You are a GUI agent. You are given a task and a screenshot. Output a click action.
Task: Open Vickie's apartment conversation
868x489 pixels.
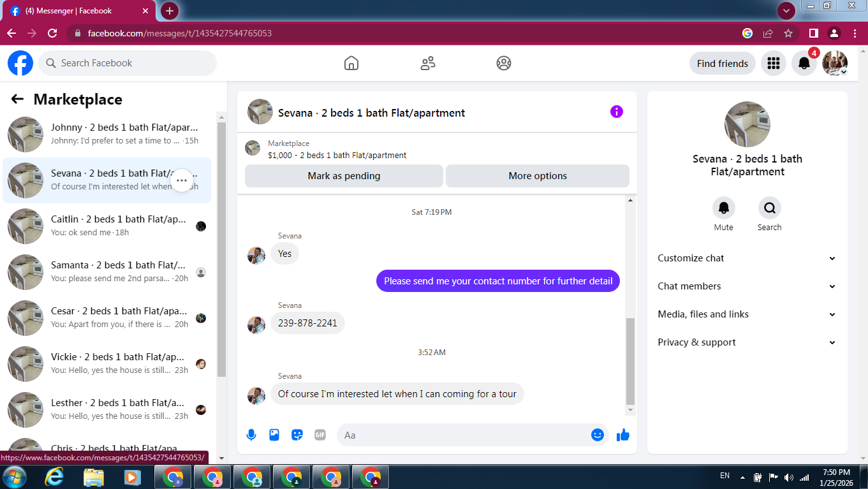click(107, 364)
